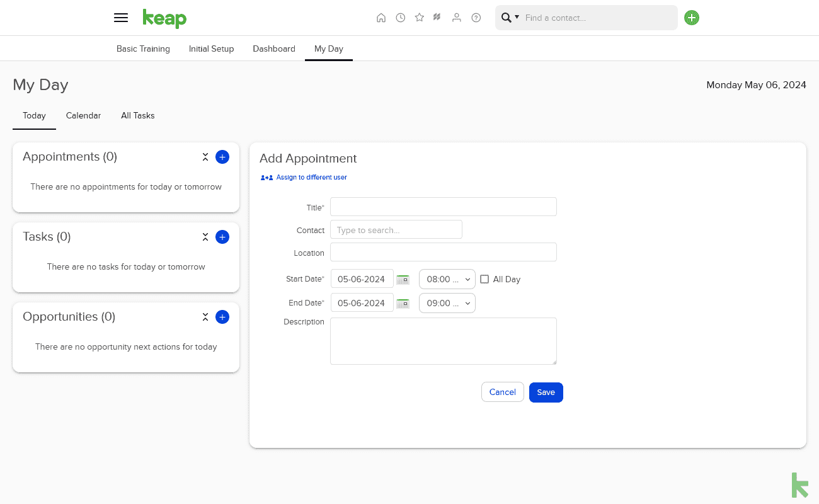Focus the Title input field
819x504 pixels.
coord(444,207)
